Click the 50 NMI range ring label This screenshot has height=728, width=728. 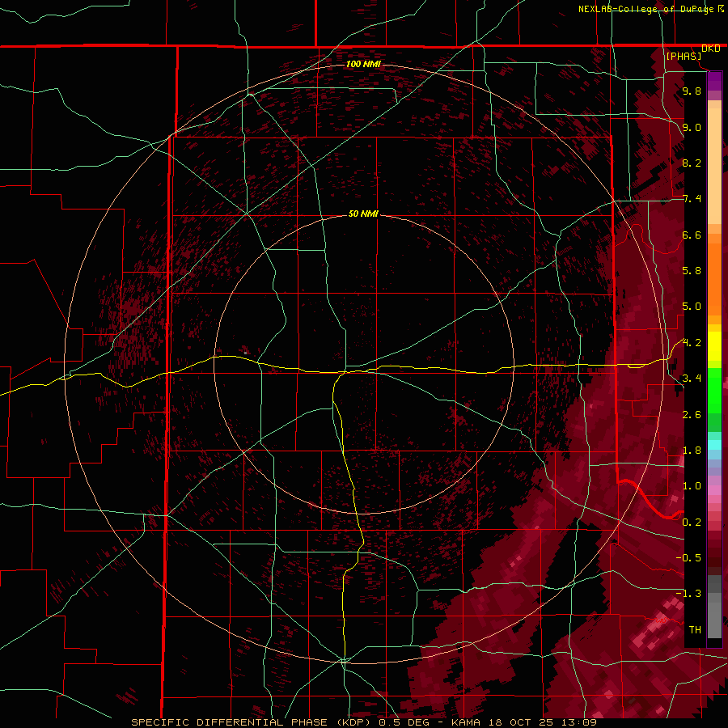[363, 214]
